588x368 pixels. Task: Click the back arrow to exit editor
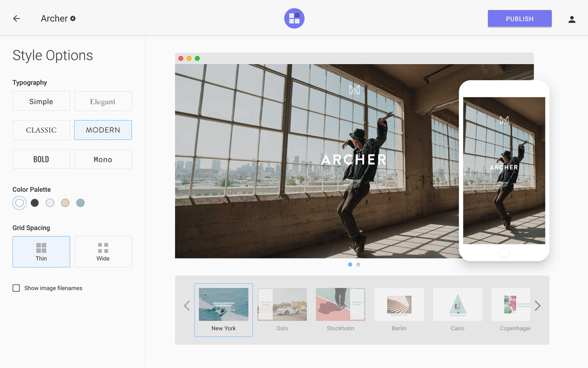pos(16,18)
